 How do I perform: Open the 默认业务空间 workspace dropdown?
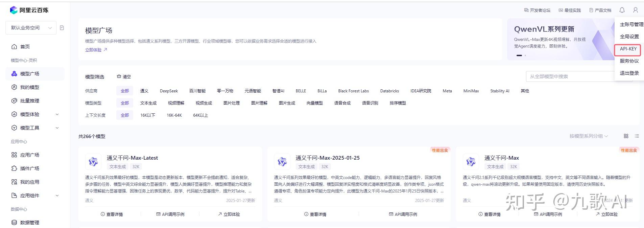[31, 28]
